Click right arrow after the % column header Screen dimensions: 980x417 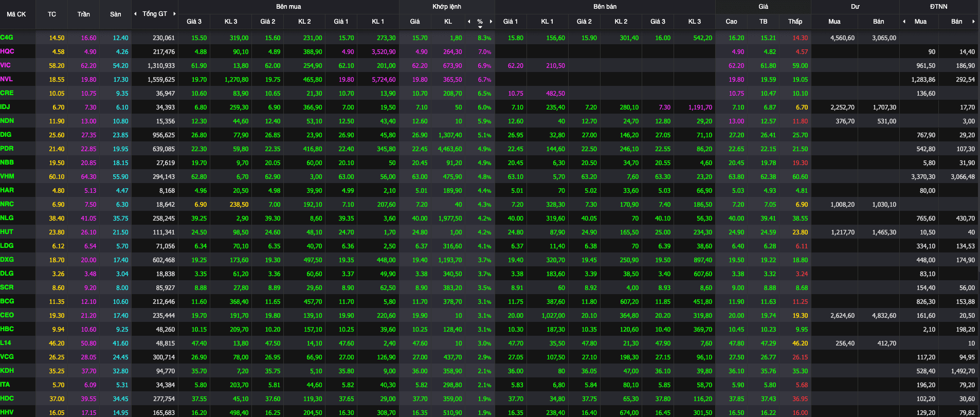click(491, 22)
